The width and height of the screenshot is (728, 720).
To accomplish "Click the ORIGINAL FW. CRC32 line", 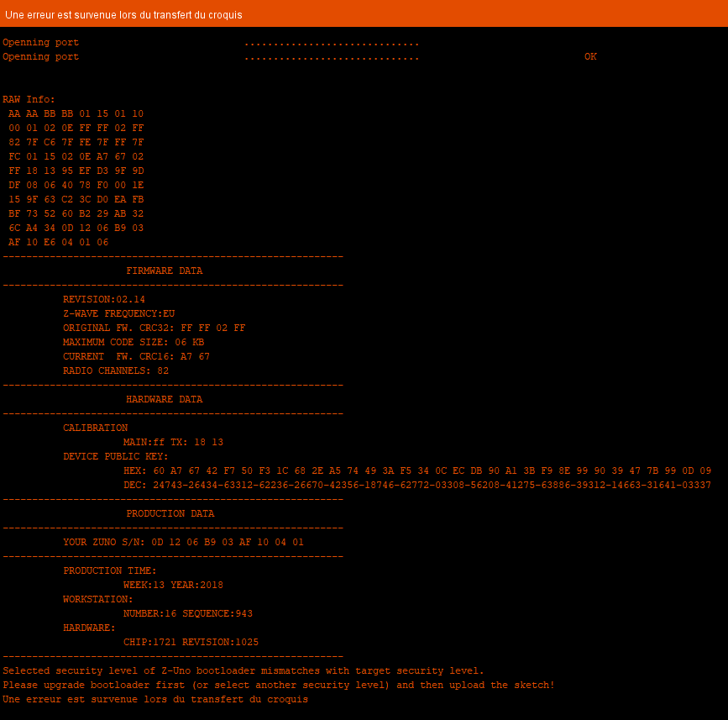I will [x=154, y=328].
